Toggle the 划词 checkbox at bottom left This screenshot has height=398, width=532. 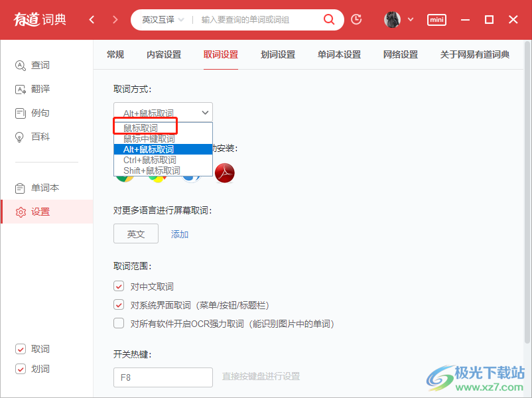click(19, 369)
